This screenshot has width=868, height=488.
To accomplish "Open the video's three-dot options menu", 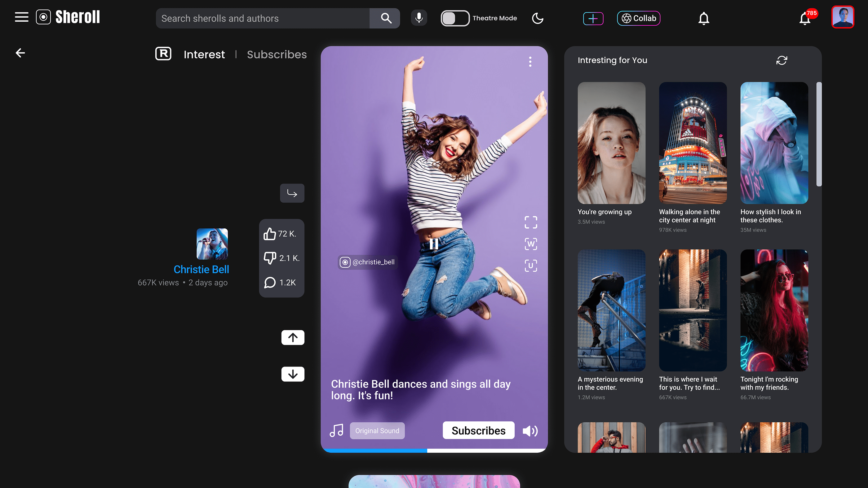I will coord(530,62).
